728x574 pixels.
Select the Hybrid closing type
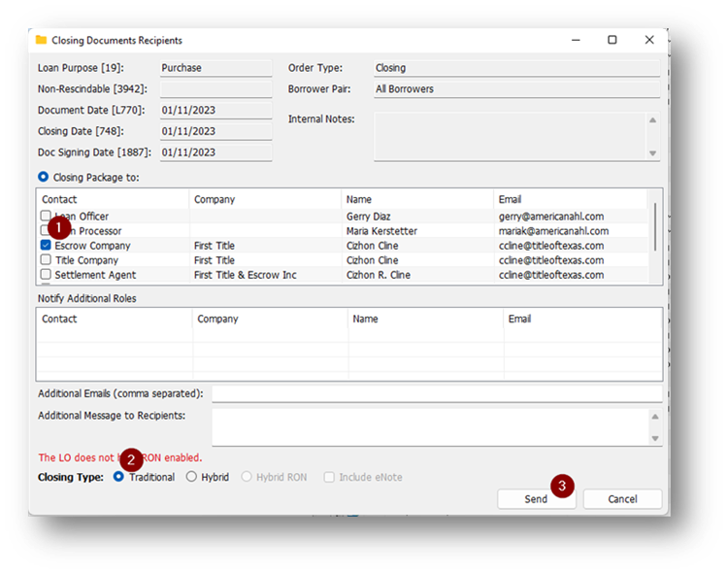191,477
